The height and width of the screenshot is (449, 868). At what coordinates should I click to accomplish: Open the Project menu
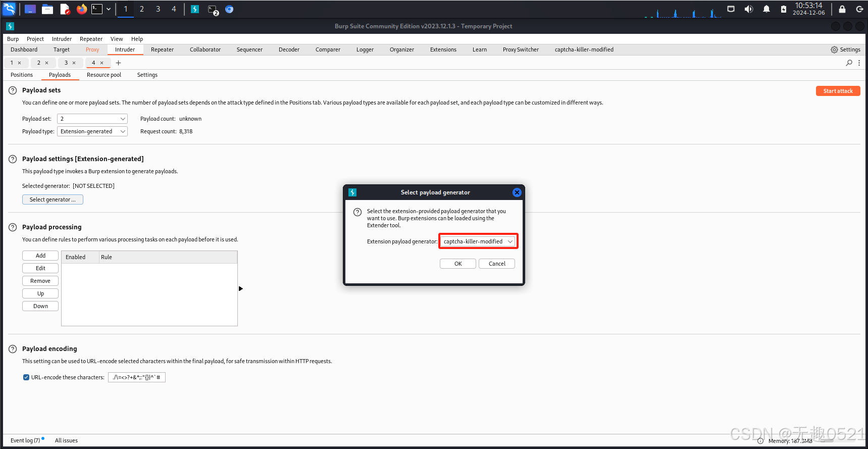click(35, 39)
